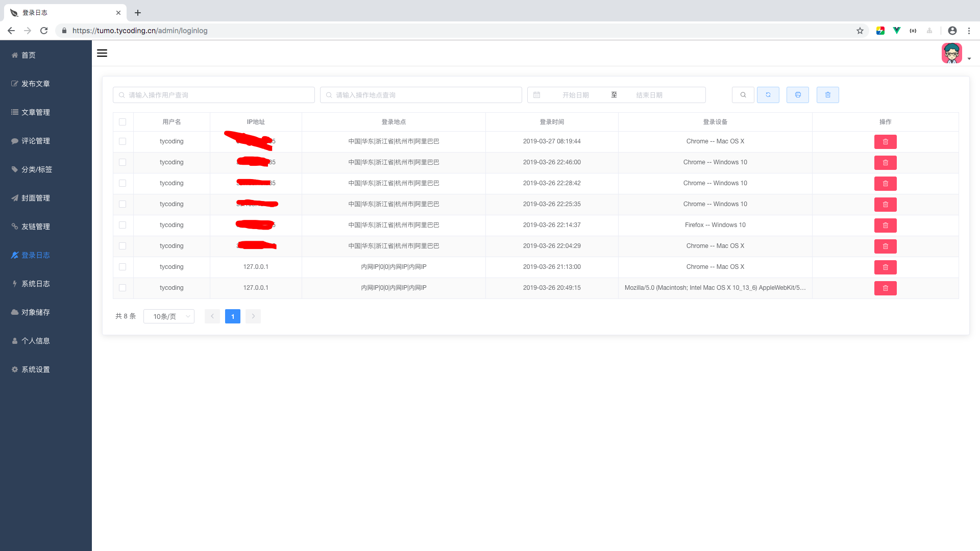The width and height of the screenshot is (980, 551).
Task: Click page number 1 button
Action: [x=233, y=316]
